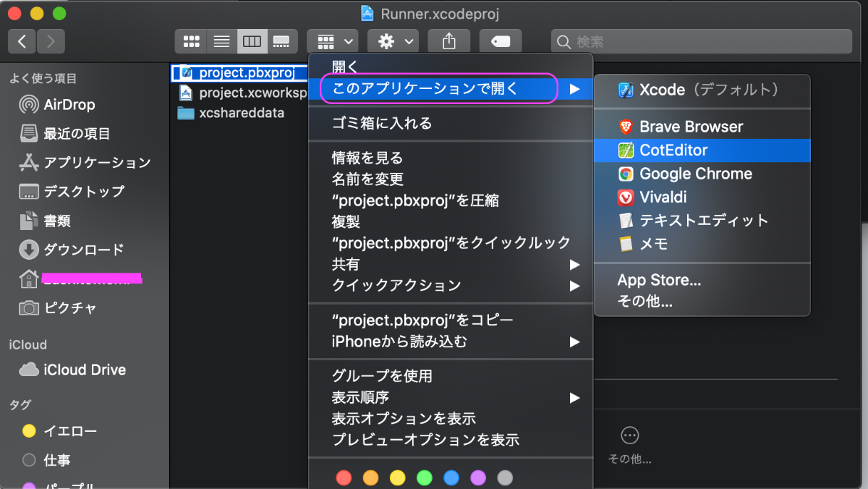Open the file with Brave Browser
Screen dimensions: 868x489
(702, 127)
